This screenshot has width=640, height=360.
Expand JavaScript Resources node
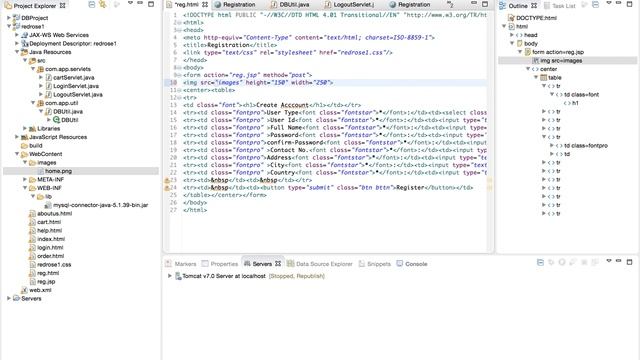coord(17,137)
